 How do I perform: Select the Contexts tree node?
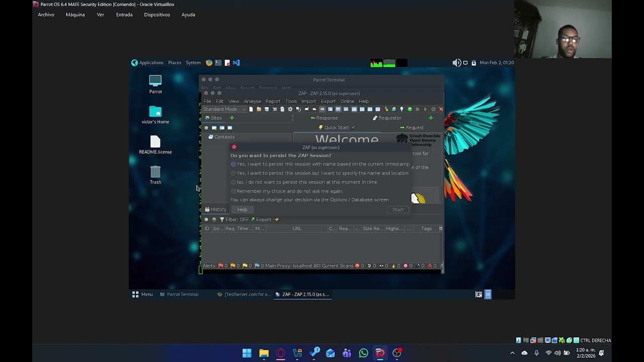pyautogui.click(x=222, y=137)
